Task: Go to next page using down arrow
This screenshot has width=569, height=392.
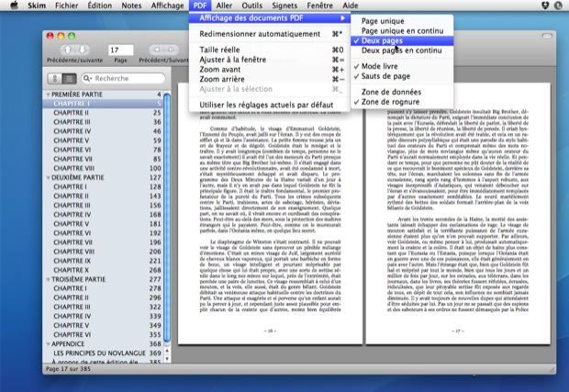Action: [x=83, y=50]
